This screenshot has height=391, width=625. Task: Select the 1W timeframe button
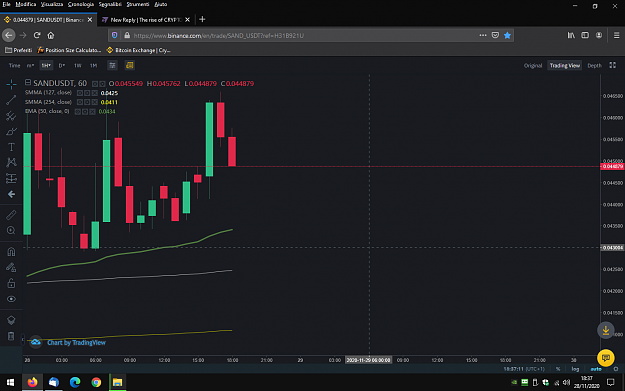(78, 65)
